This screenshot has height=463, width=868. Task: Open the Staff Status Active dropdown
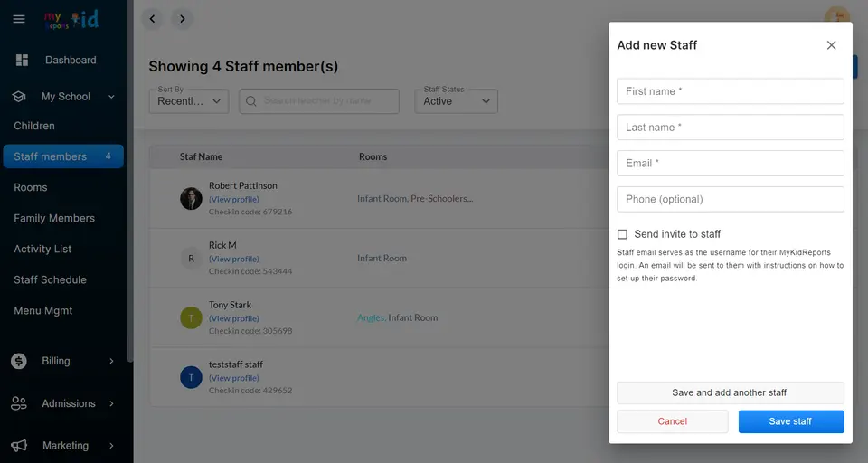[x=456, y=101]
